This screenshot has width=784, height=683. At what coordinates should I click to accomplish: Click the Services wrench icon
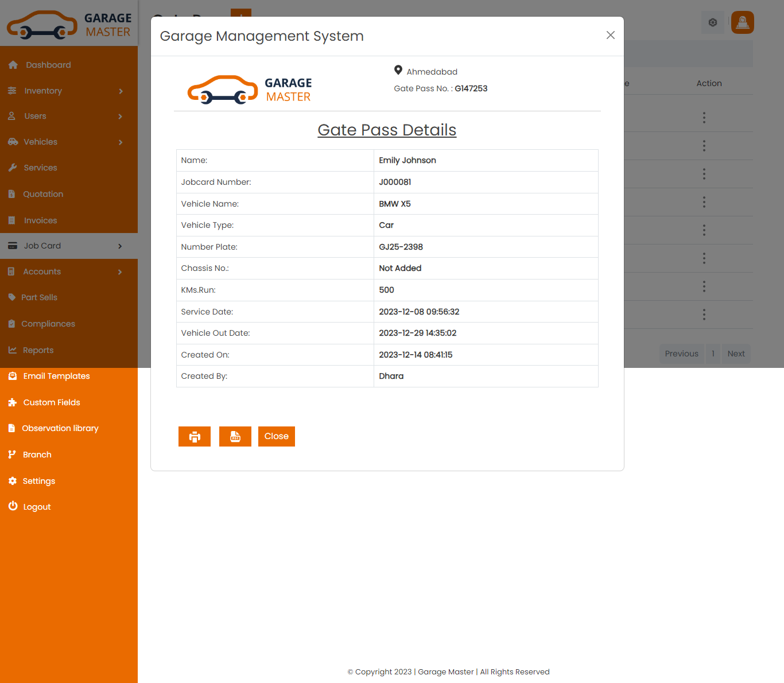[13, 168]
